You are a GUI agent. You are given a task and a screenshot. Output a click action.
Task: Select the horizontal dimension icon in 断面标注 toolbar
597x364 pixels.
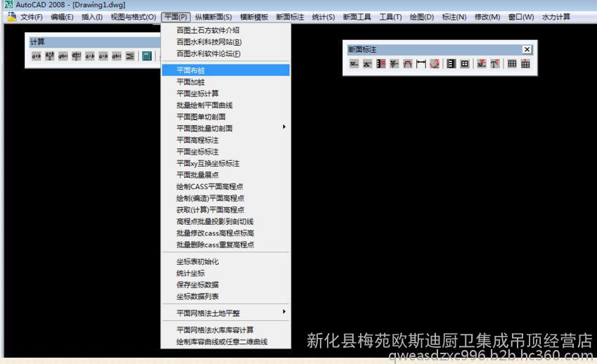pyautogui.click(x=421, y=64)
